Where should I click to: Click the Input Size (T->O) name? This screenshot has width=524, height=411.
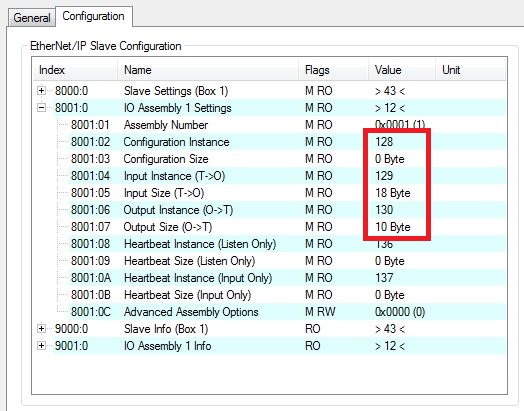pos(164,193)
